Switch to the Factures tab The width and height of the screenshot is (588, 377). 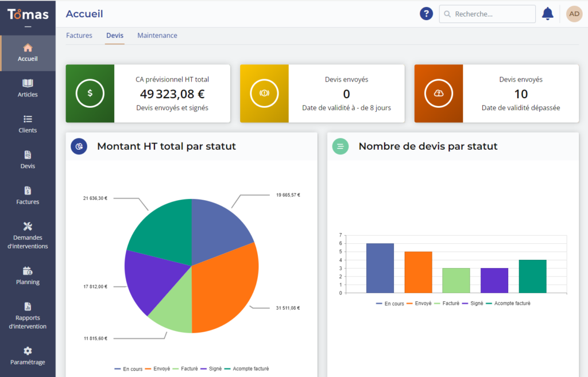79,36
